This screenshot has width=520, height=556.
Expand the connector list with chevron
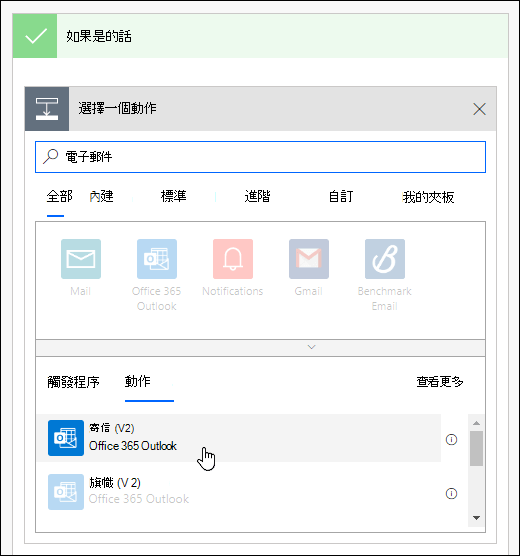click(311, 347)
